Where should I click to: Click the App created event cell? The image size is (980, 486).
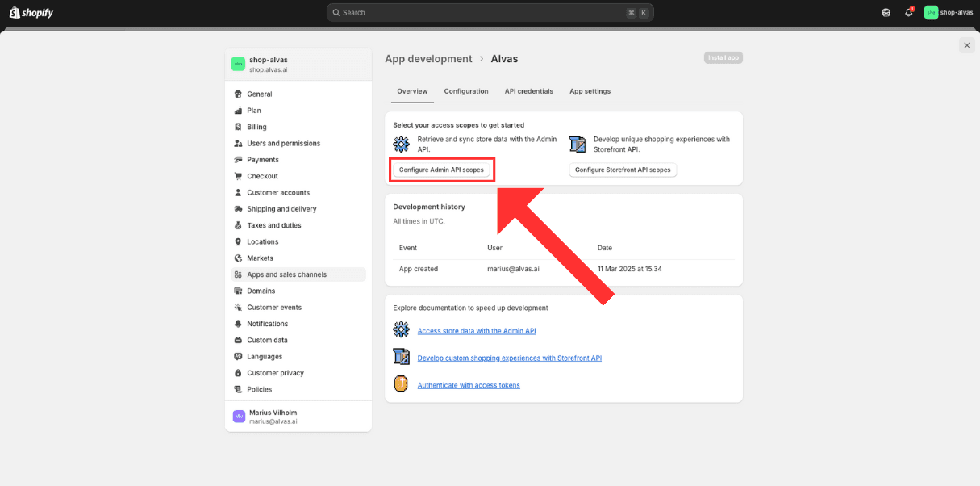click(419, 269)
